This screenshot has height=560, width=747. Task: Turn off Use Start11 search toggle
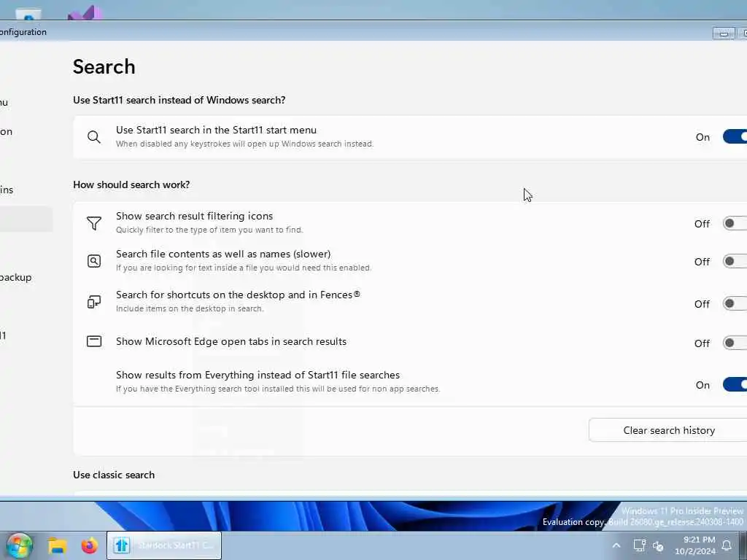click(735, 136)
